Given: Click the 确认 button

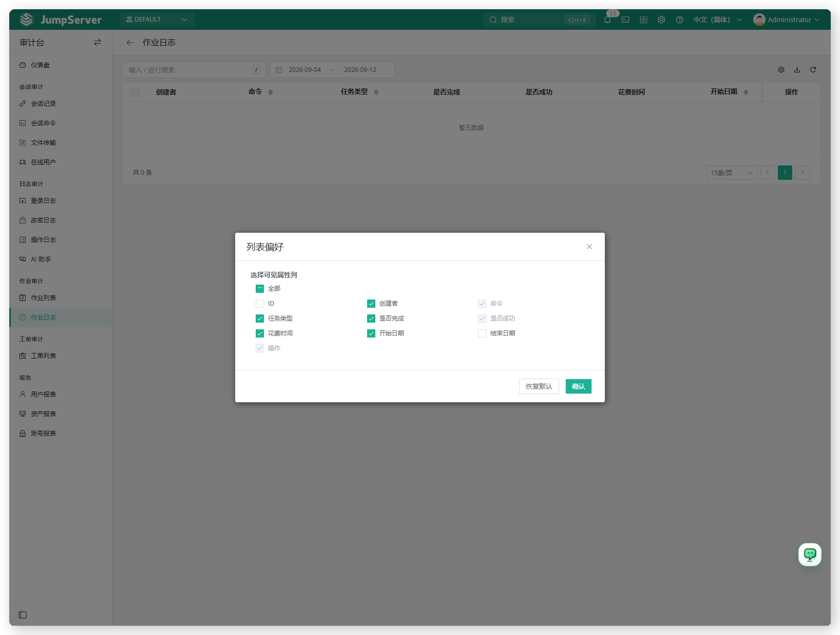Looking at the screenshot, I should point(579,386).
